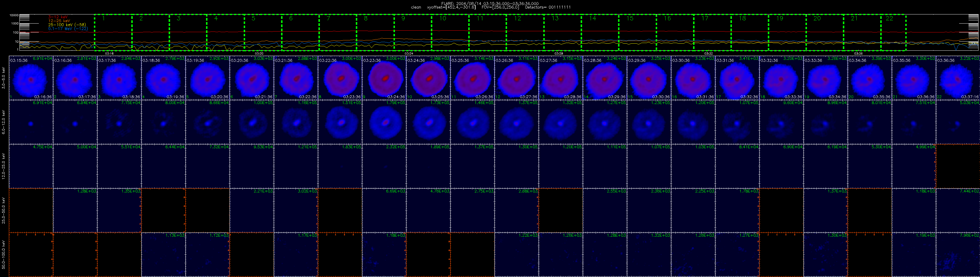Click the '03:20' time axis tick label
This screenshot has width=980, height=277.
tap(259, 53)
